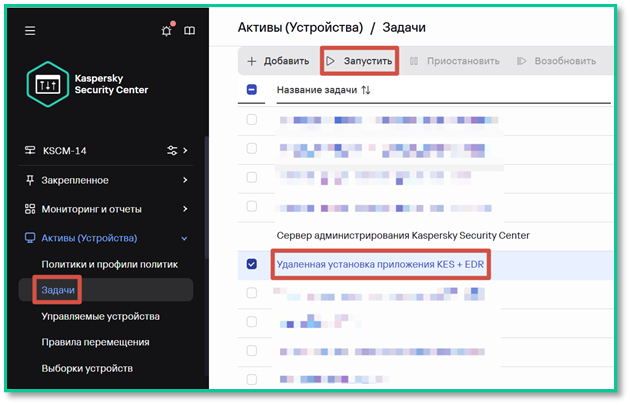Image resolution: width=630 pixels, height=405 pixels.
Task: Click the KSCM-14 server name
Action: click(65, 151)
